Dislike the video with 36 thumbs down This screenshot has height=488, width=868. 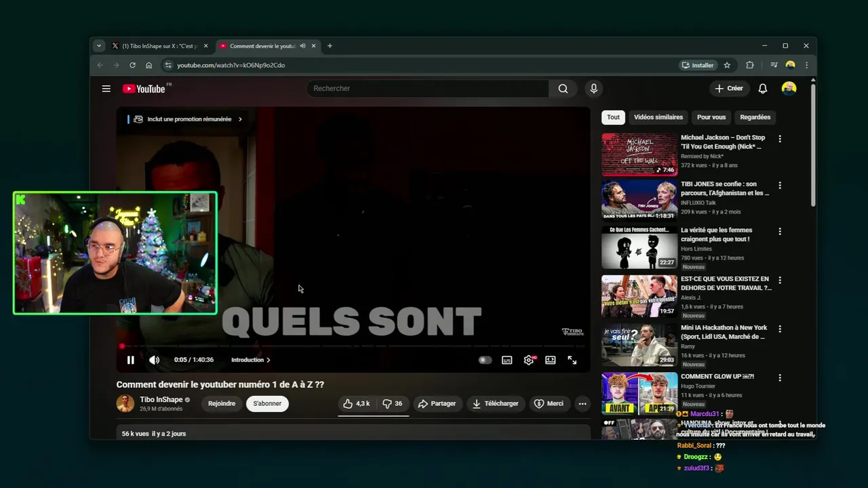click(x=393, y=403)
